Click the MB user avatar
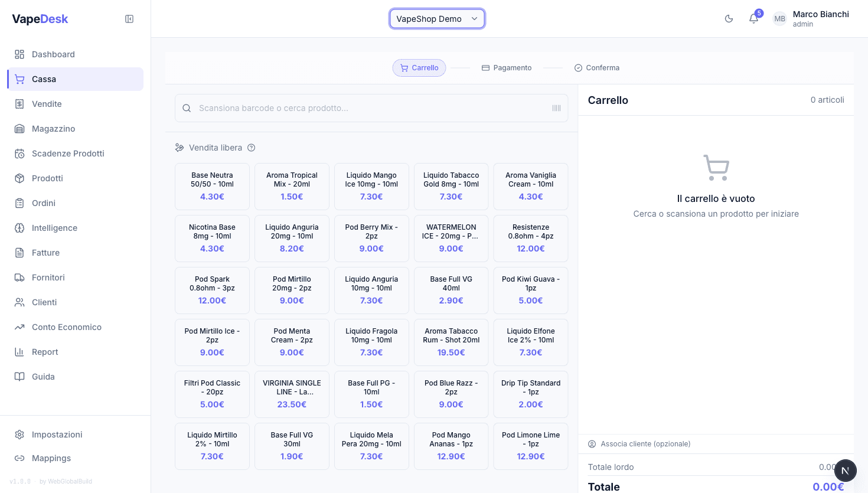The image size is (868, 493). pyautogui.click(x=779, y=19)
